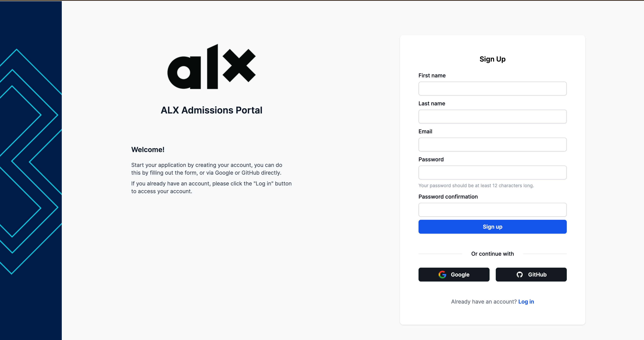Focus the Password confirmation field
Viewport: 644px width, 340px height.
[x=492, y=210]
